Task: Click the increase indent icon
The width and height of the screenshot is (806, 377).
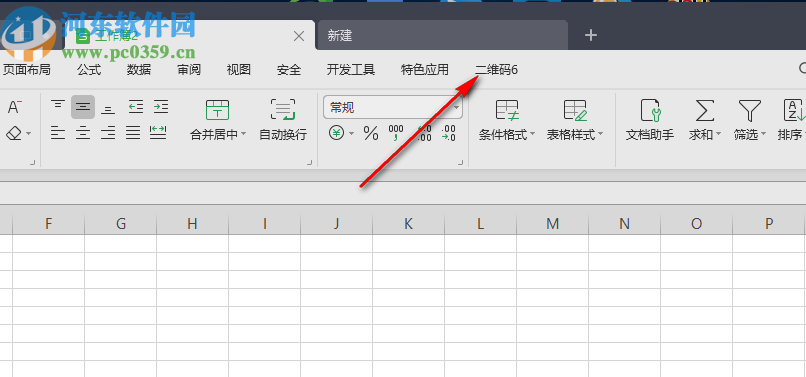Action: click(161, 107)
